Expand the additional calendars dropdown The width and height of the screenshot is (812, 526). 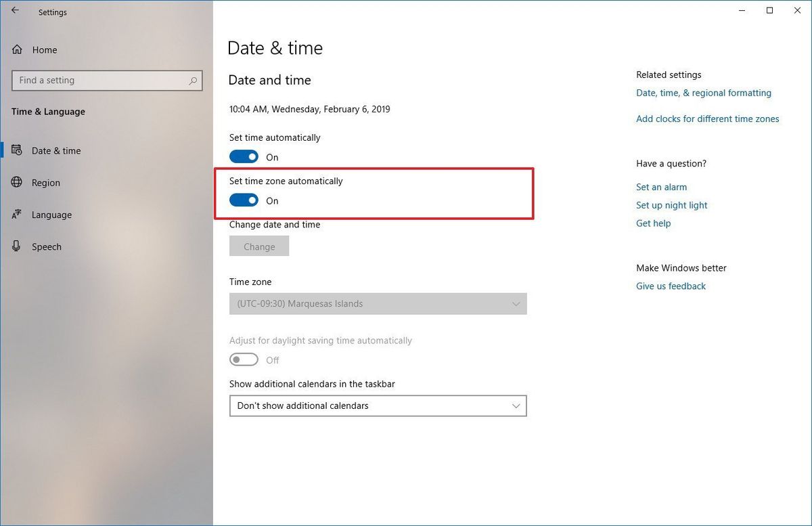click(378, 406)
